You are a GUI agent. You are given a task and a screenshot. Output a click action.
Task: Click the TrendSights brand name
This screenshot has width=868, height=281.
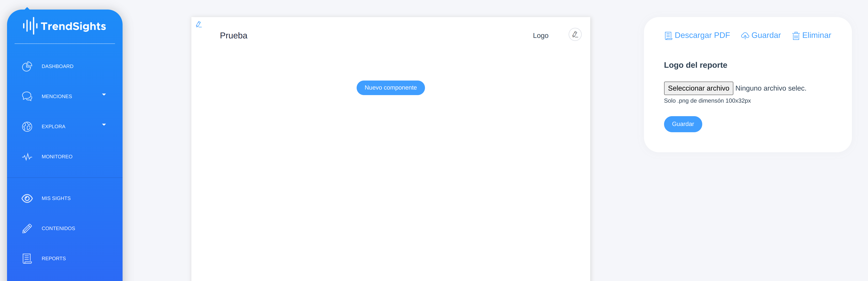[73, 26]
